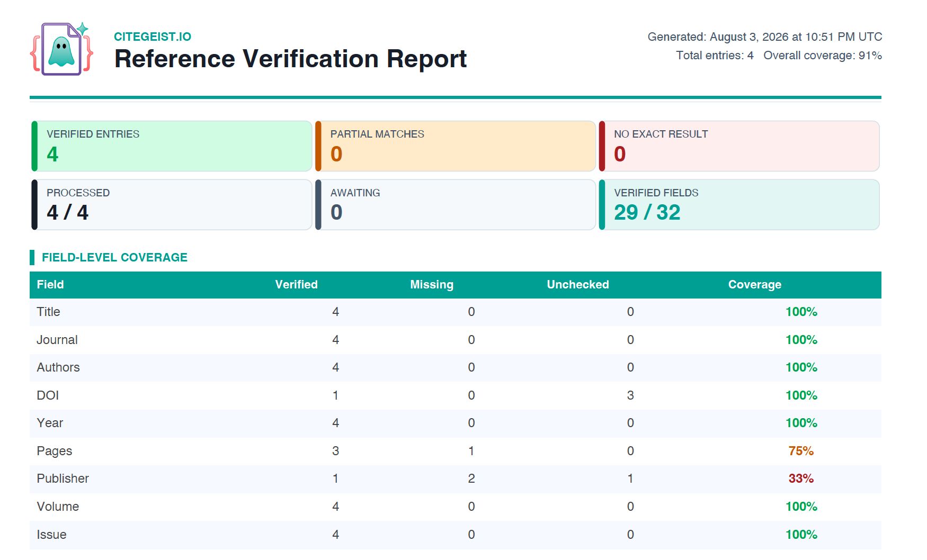
Task: Click the verified count 1 for DOI
Action: (x=335, y=395)
